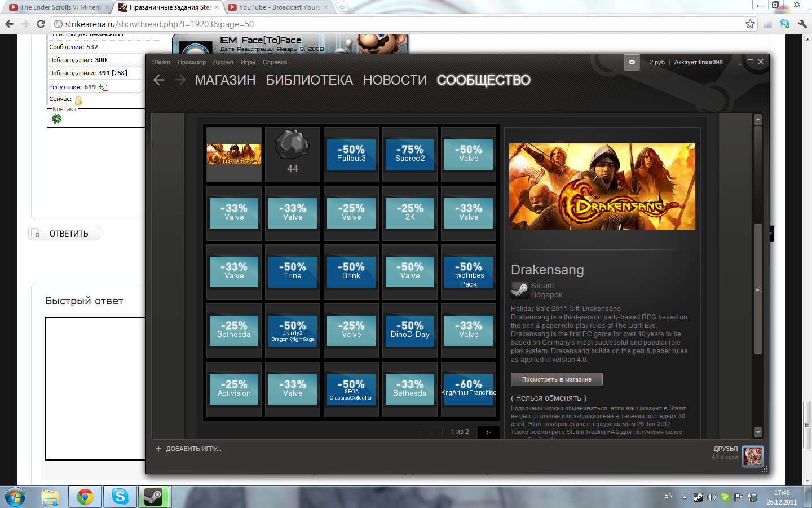Image resolution: width=812 pixels, height=508 pixels.
Task: Click the volume icon in system tray
Action: point(711,497)
